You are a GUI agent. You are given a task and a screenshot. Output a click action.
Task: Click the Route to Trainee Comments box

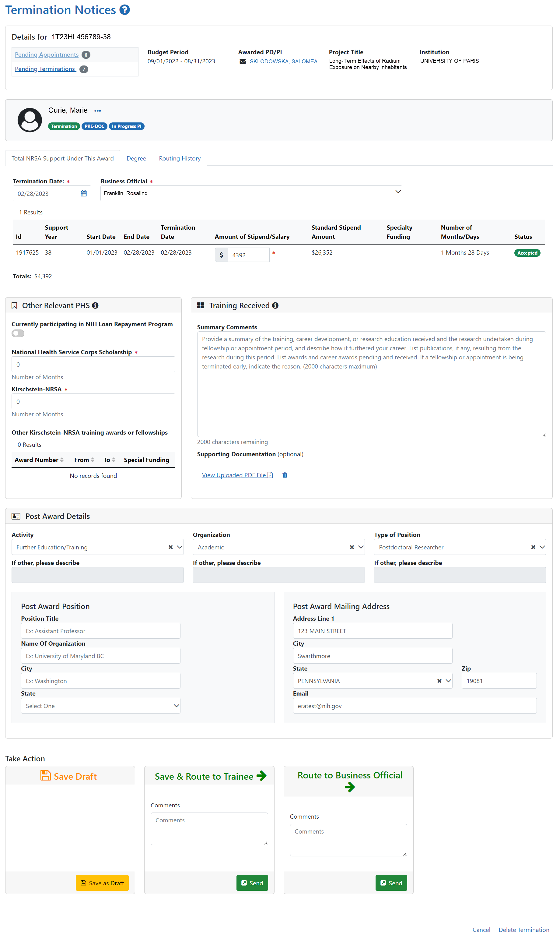[209, 828]
